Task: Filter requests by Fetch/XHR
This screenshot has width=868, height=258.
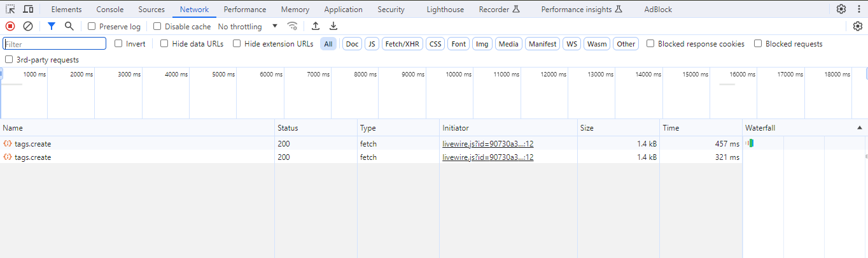Action: pyautogui.click(x=402, y=44)
